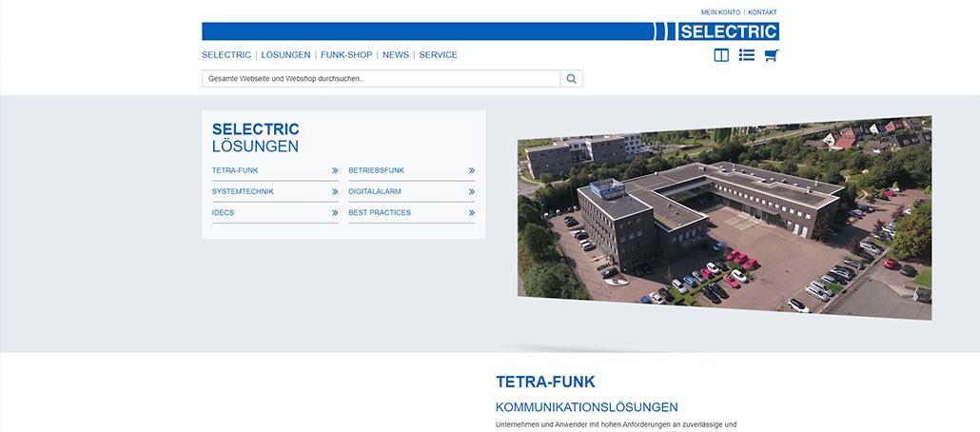Viewport: 980px width, 432px height.
Task: Click the two-column compare icon
Action: 721,55
